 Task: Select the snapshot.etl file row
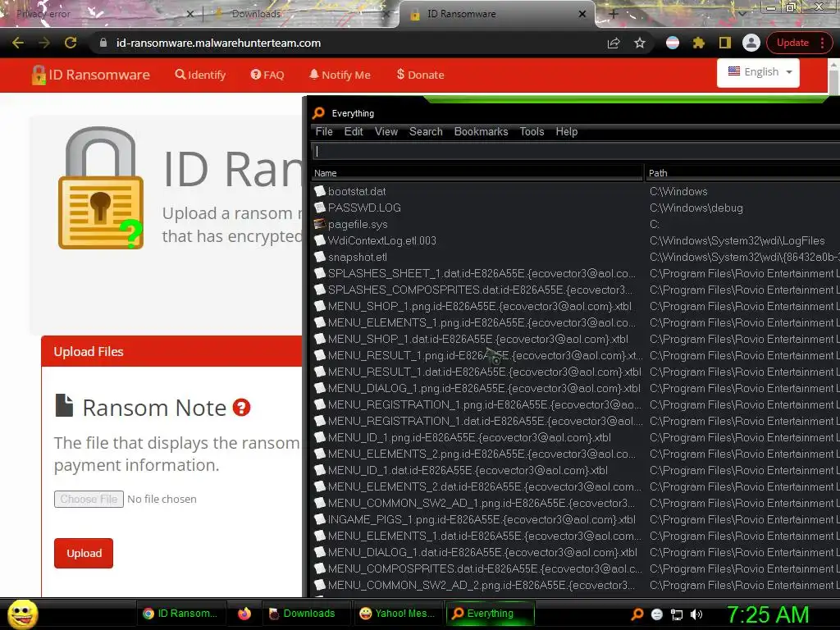pyautogui.click(x=576, y=257)
